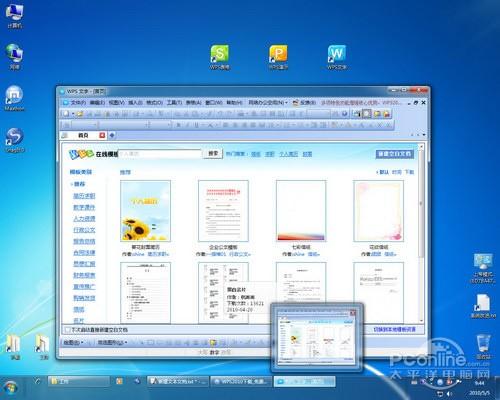Image resolution: width=500 pixels, height=400 pixels.
Task: Close the taskbar preview using its red X
Action: click(x=353, y=313)
